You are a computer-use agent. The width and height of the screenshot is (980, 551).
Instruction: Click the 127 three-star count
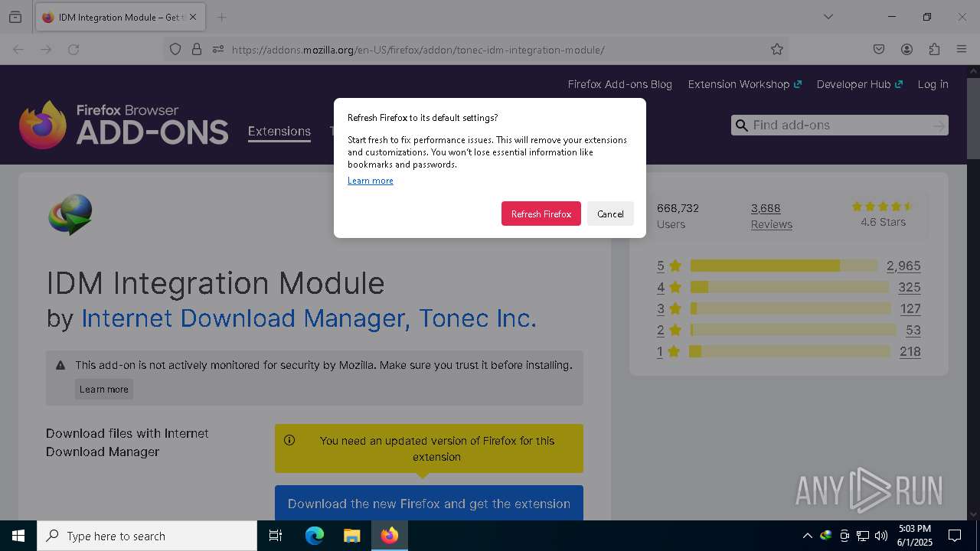(x=910, y=308)
